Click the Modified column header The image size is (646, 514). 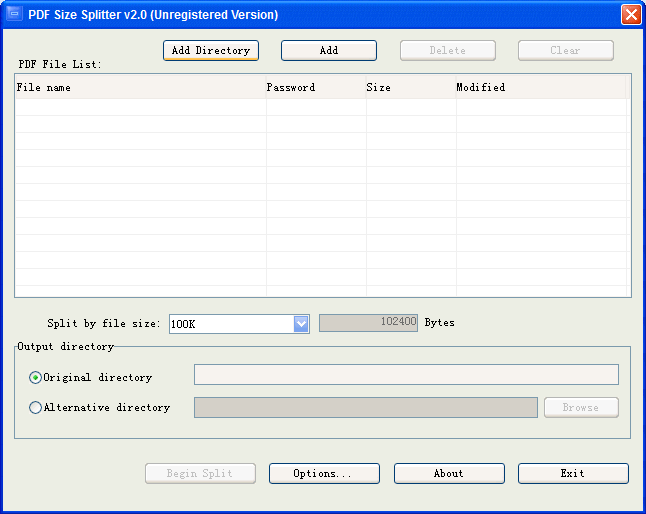[x=540, y=87]
